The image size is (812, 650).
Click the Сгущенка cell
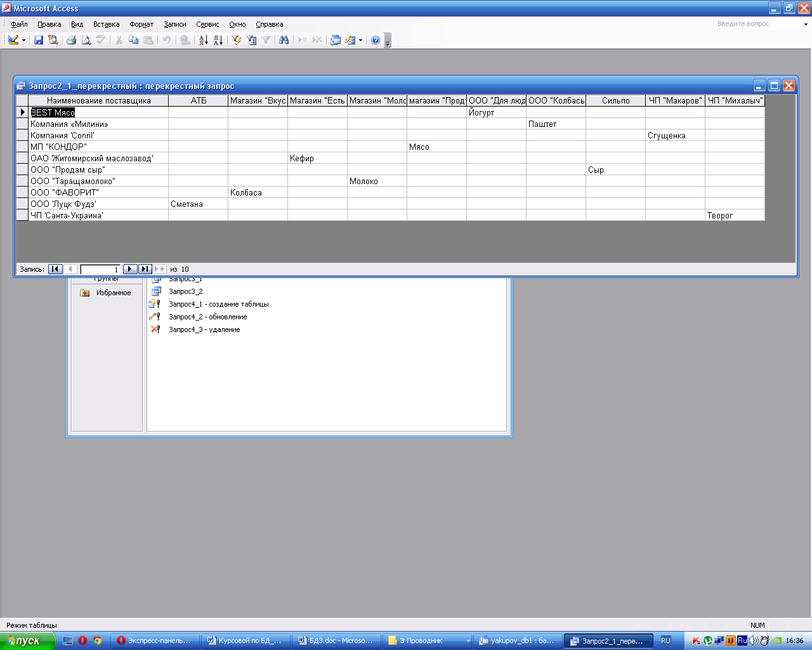coord(675,135)
